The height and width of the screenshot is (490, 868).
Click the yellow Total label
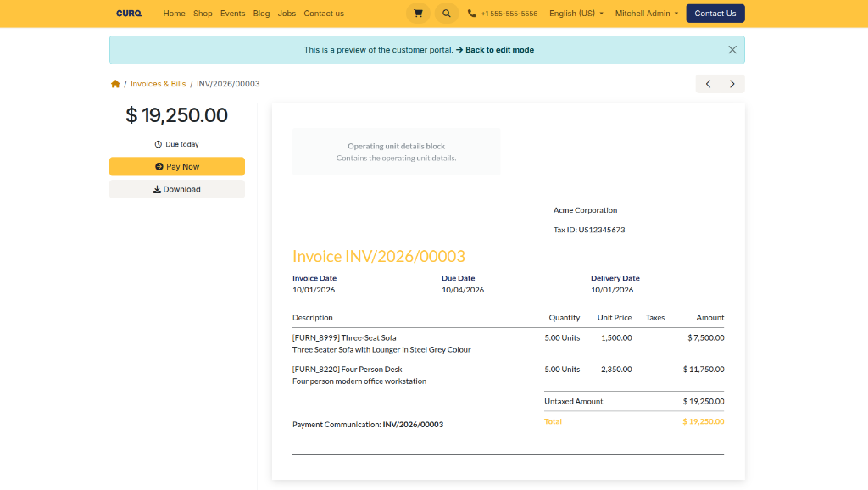[x=553, y=421]
